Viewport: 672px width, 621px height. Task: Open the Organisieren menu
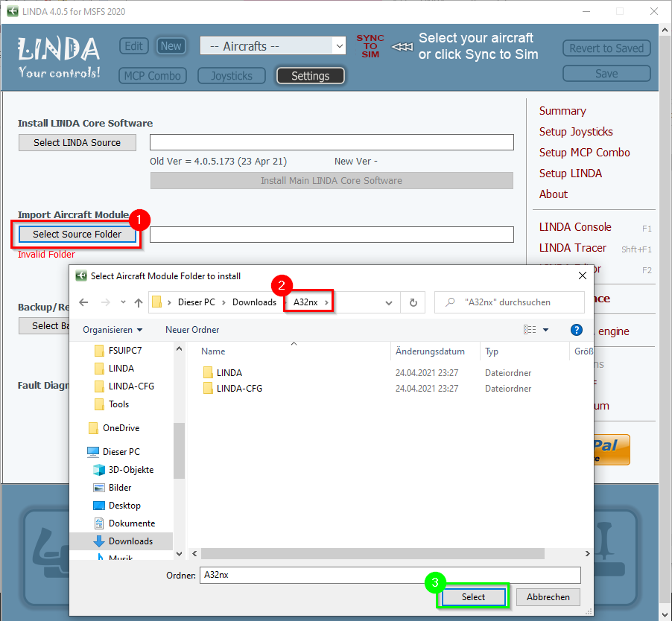112,330
